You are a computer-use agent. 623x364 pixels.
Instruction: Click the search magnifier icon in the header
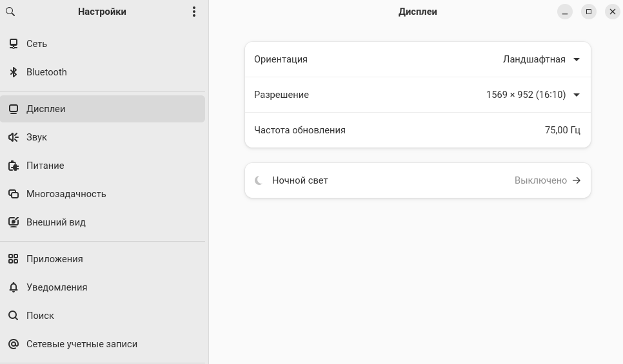(10, 12)
